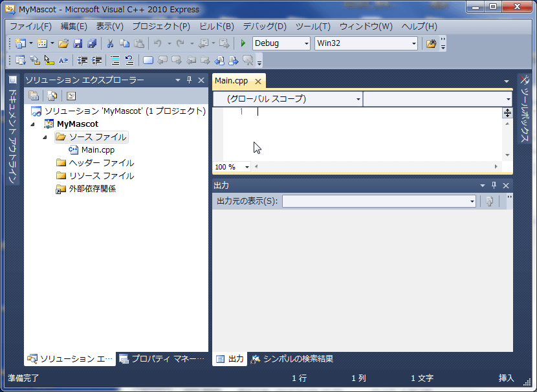This screenshot has width=537, height=392.
Task: Click the Redo arrow icon
Action: [x=181, y=43]
